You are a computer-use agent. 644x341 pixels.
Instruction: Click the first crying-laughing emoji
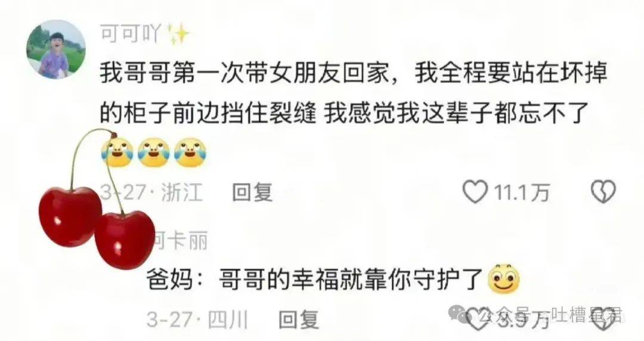click(x=117, y=153)
